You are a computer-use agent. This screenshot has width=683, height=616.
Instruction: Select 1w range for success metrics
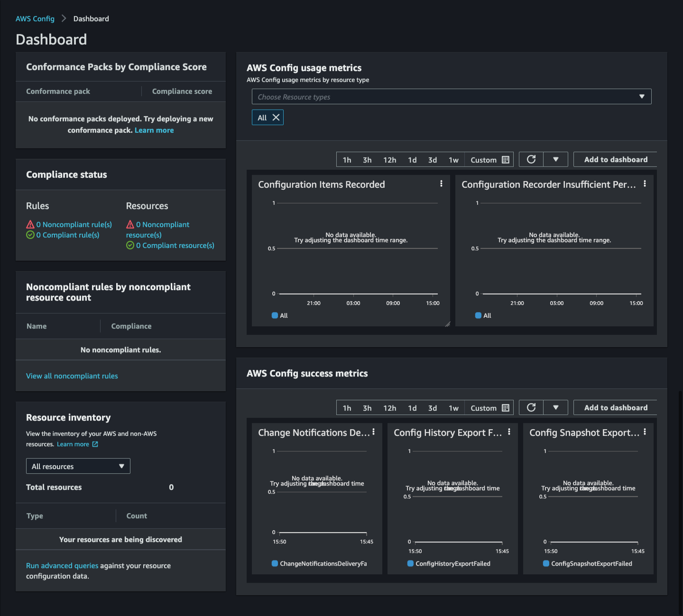[x=453, y=408]
